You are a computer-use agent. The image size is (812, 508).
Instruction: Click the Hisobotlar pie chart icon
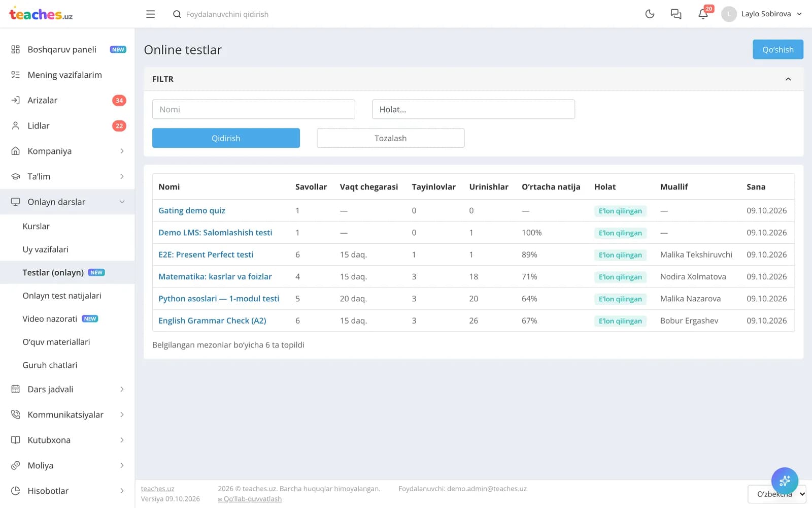[x=16, y=491]
